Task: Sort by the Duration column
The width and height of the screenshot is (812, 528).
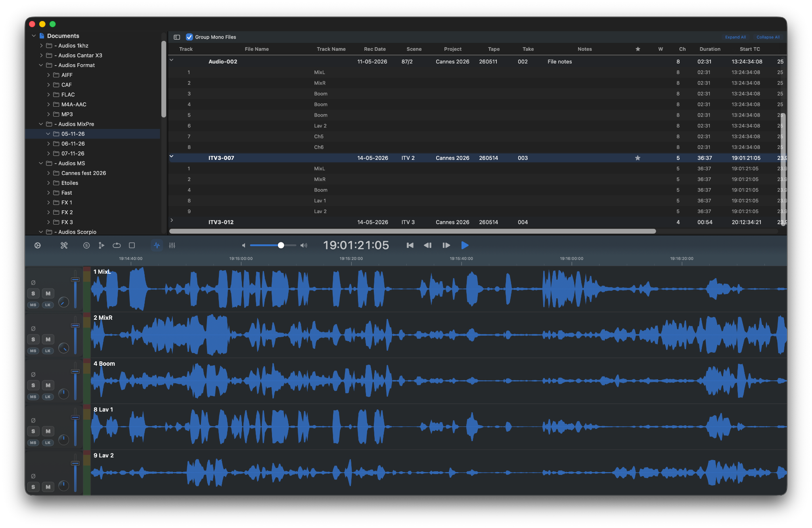Action: (710, 49)
